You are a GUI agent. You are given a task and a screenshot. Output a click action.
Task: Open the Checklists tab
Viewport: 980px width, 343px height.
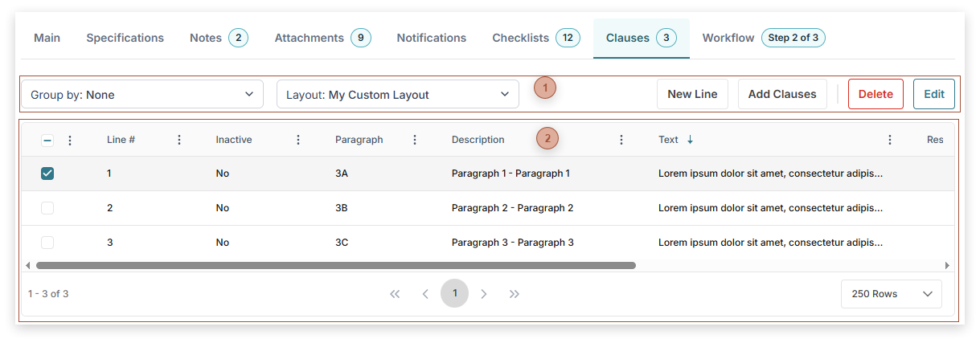click(535, 38)
